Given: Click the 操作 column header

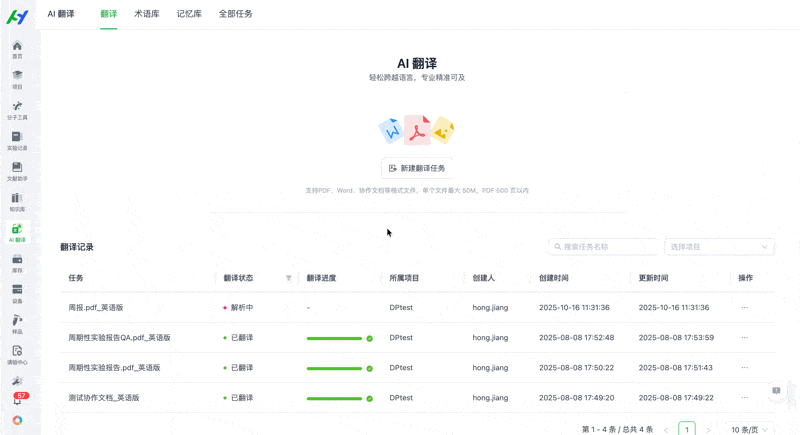Looking at the screenshot, I should pyautogui.click(x=746, y=278).
